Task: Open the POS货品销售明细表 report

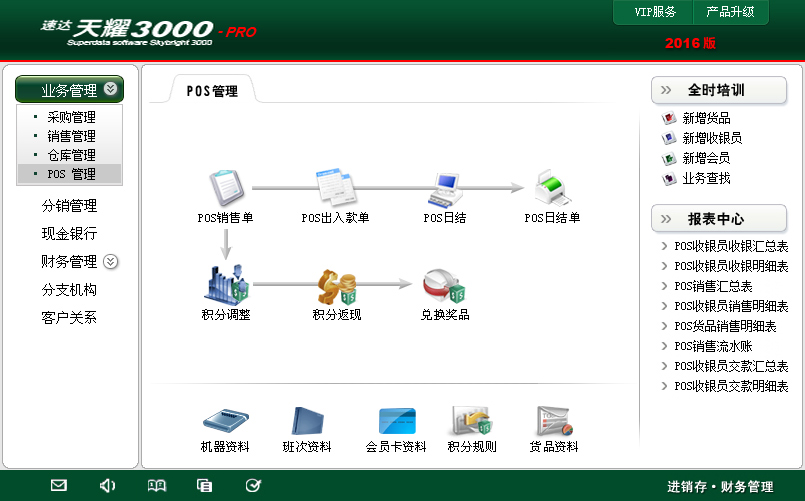Action: pyautogui.click(x=725, y=326)
